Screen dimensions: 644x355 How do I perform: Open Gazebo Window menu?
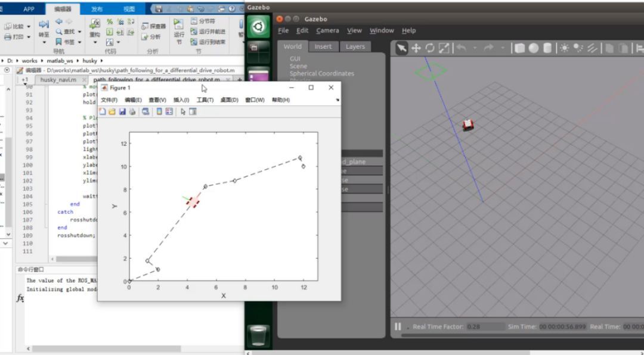382,30
